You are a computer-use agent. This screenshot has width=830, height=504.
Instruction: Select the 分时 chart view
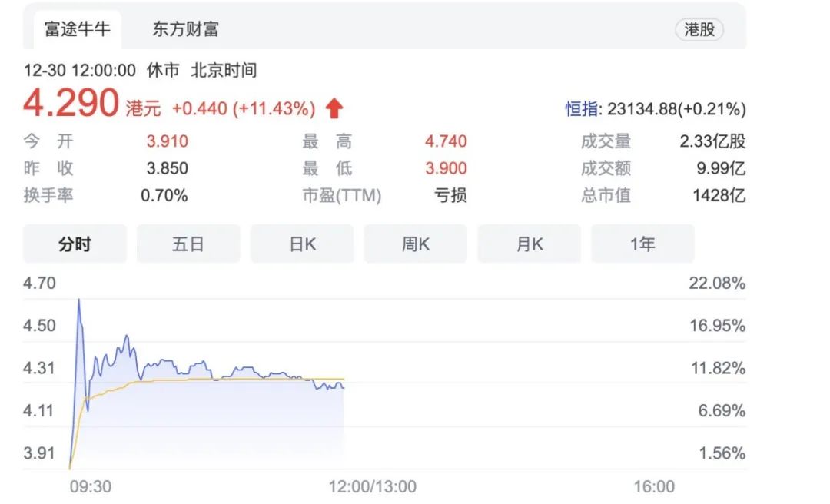(x=75, y=244)
